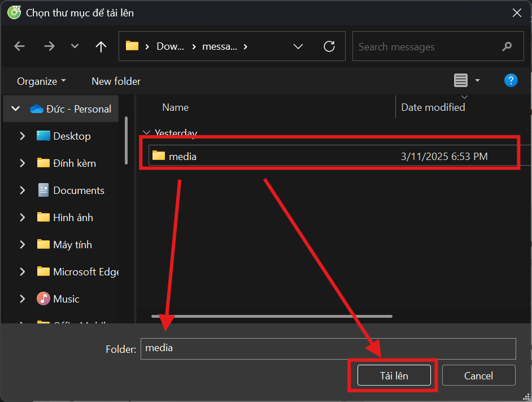Click the Tải lên upload button
532x402 pixels.
pos(394,375)
